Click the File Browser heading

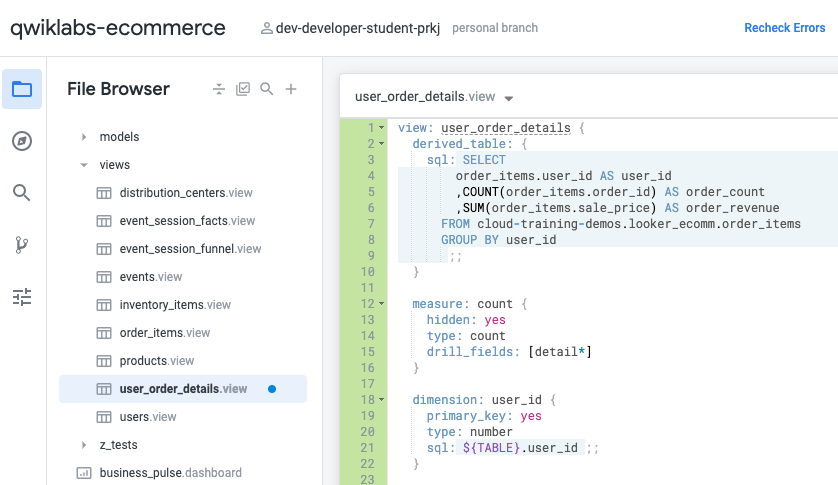point(119,89)
